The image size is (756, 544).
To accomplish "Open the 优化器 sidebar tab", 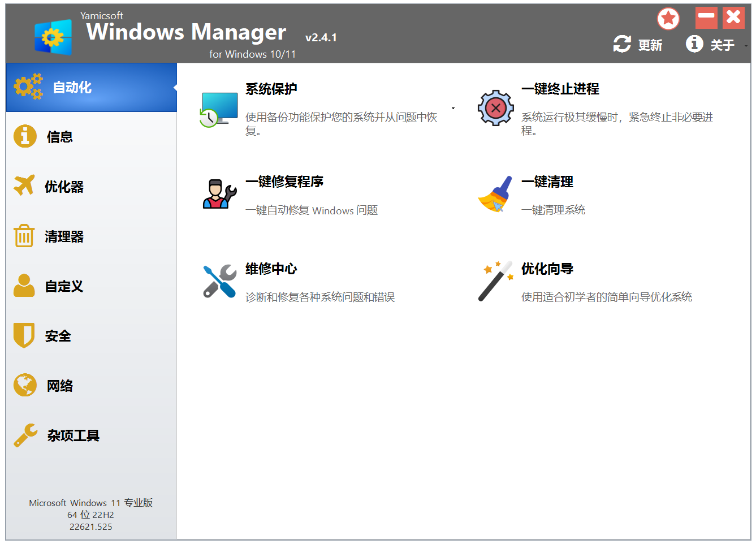I will [x=92, y=187].
